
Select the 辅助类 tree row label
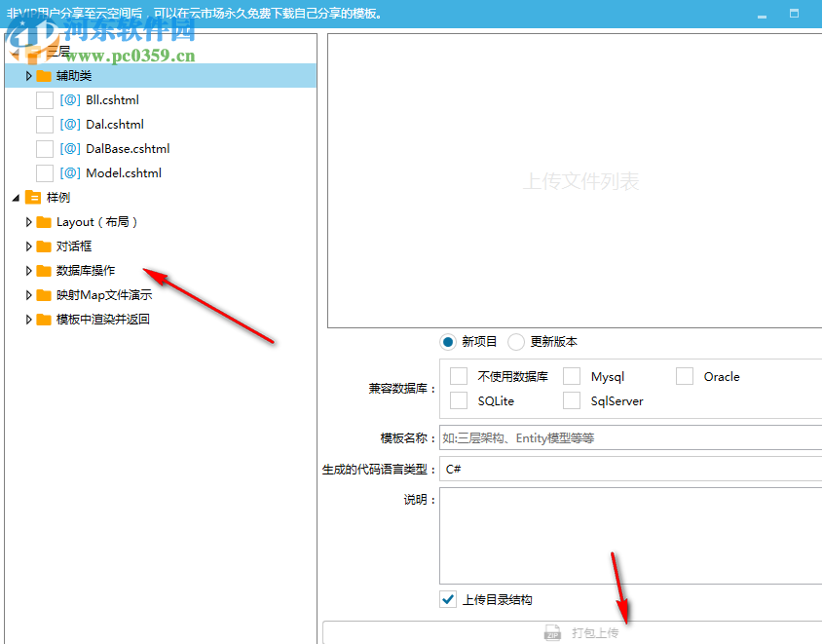coord(74,76)
